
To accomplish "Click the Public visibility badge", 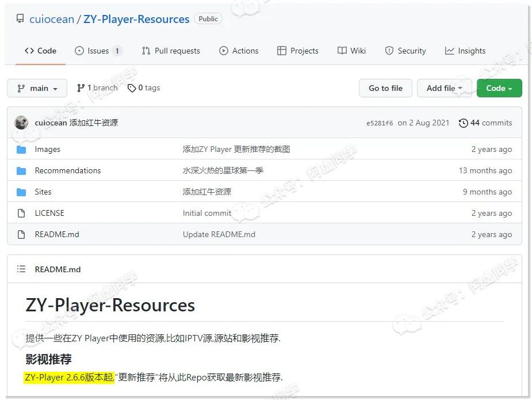I will (x=208, y=18).
